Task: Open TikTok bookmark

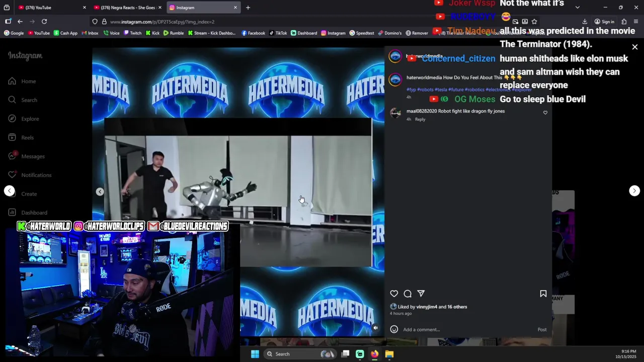Action: click(278, 33)
